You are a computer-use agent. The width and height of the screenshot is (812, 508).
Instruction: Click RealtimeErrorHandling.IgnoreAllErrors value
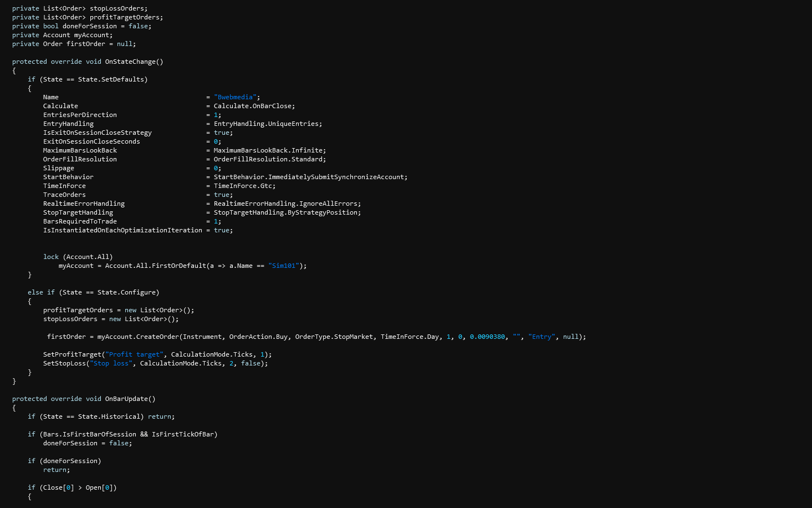coord(287,204)
